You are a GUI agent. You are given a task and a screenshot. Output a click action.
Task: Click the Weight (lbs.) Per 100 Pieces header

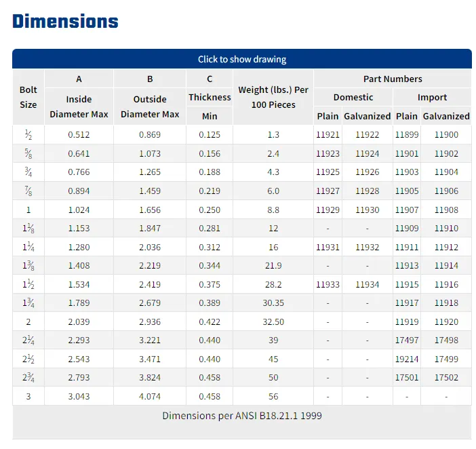(x=273, y=97)
